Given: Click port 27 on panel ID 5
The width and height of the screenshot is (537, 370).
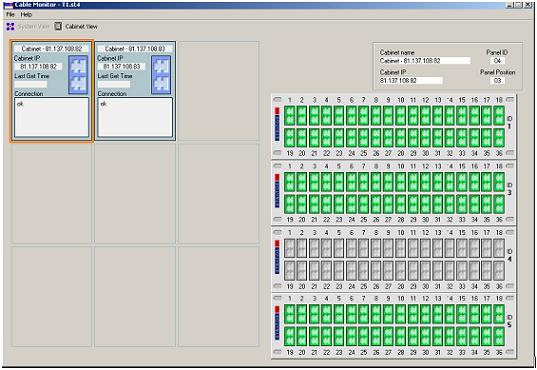Looking at the screenshot, I should [x=388, y=336].
